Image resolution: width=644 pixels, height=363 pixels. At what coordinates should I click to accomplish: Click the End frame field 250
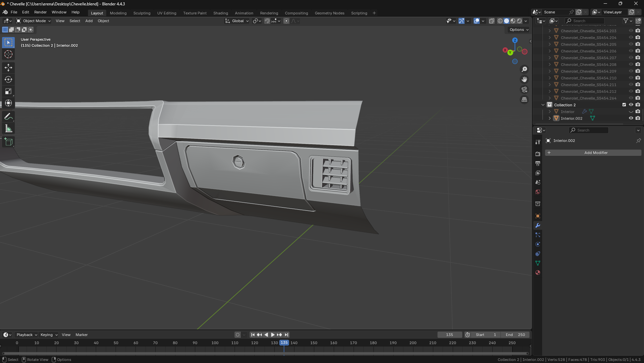pyautogui.click(x=515, y=335)
